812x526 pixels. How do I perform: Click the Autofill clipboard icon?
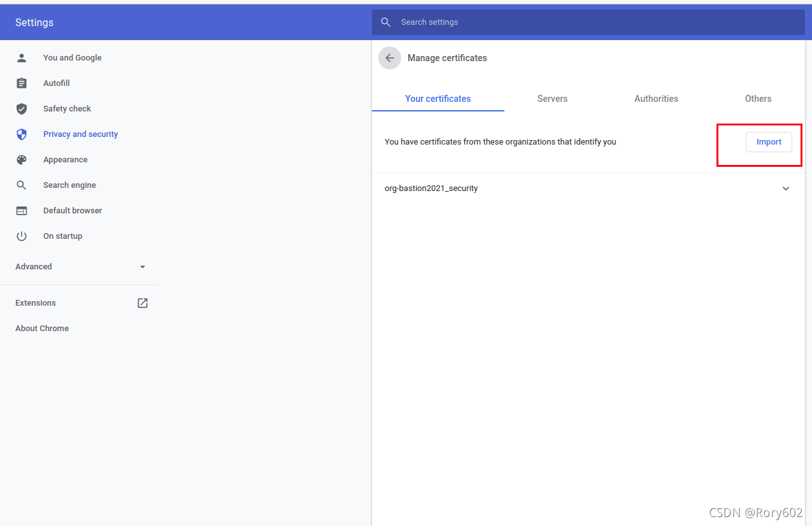click(x=22, y=83)
